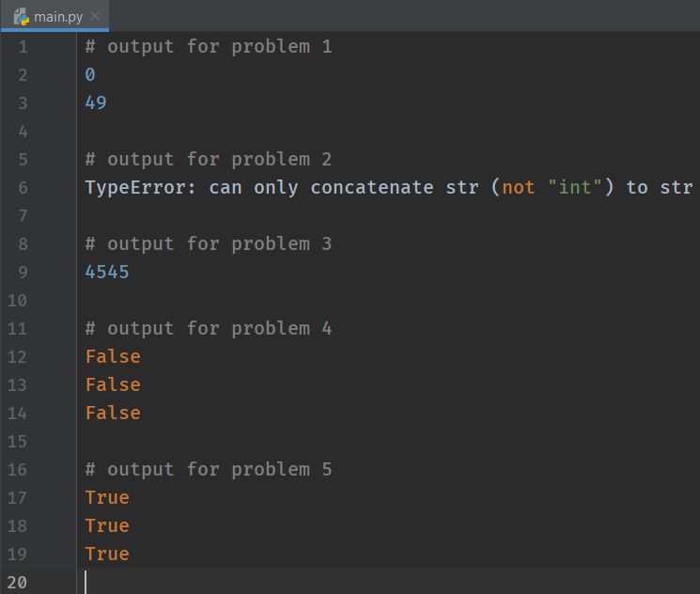Click the number 4545 on line 9

107,272
